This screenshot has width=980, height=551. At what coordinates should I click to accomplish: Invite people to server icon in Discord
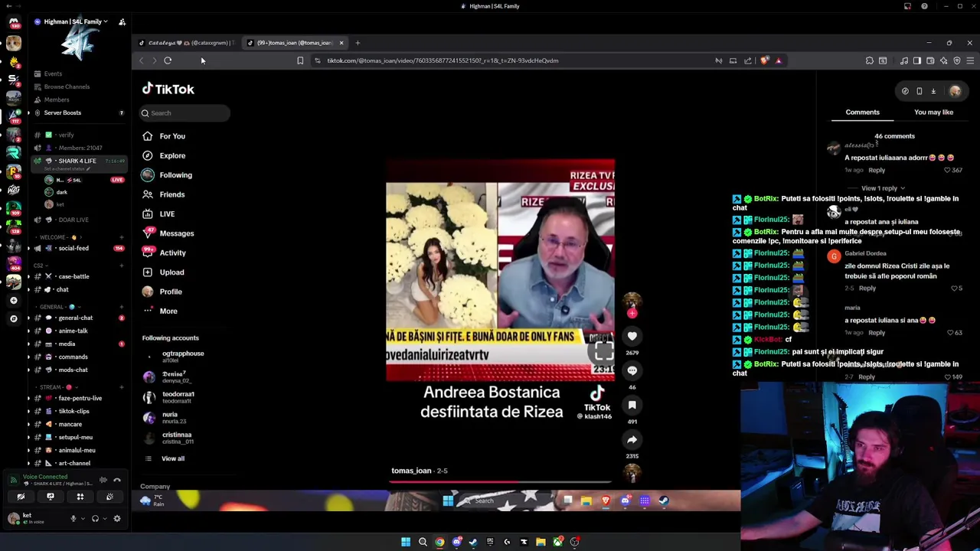point(122,22)
